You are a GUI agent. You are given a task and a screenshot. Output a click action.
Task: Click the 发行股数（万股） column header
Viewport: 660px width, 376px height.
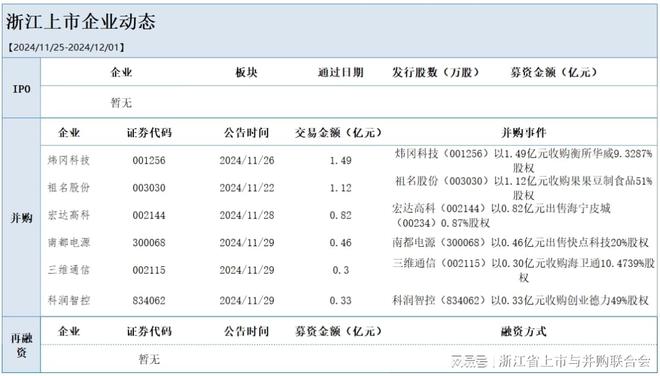click(x=436, y=73)
